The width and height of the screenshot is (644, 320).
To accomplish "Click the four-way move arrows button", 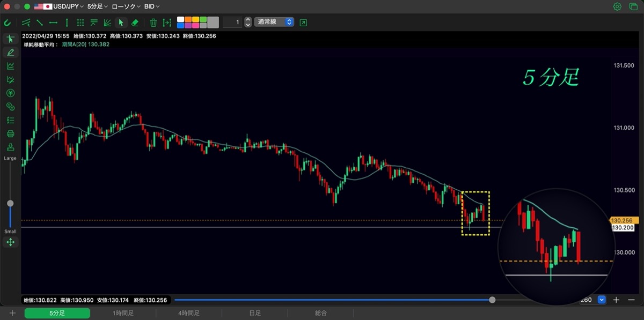I will 10,242.
